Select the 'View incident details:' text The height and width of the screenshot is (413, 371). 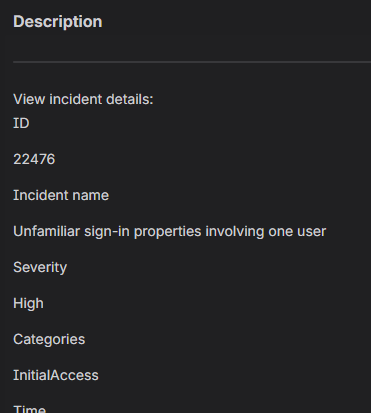(x=83, y=99)
